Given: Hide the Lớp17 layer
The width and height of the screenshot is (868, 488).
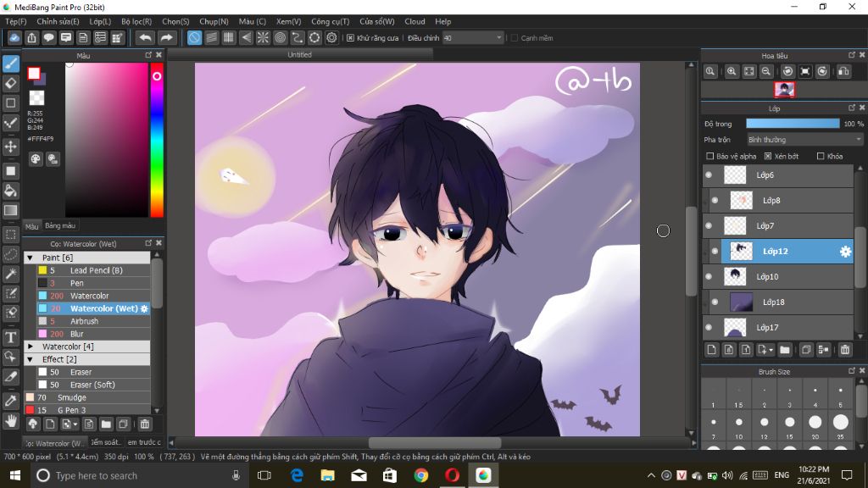Looking at the screenshot, I should (709, 328).
